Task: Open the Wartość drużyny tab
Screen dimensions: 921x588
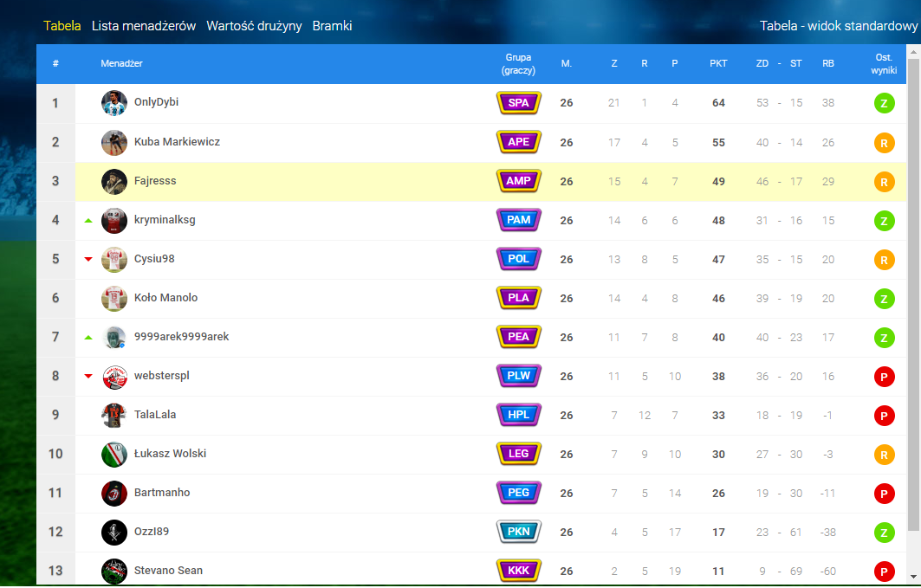Action: coord(254,26)
